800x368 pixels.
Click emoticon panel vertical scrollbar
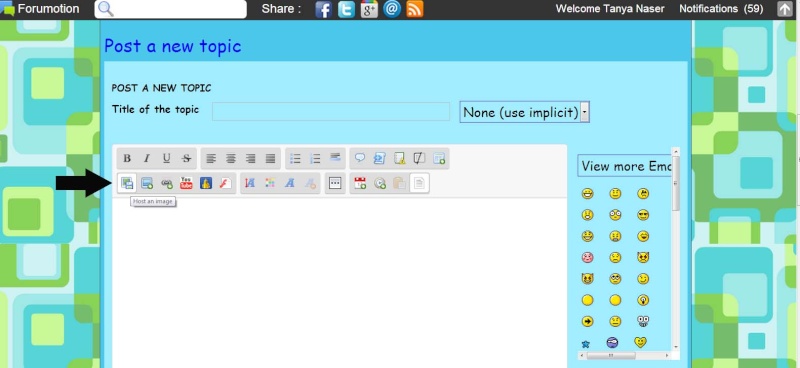point(676,184)
